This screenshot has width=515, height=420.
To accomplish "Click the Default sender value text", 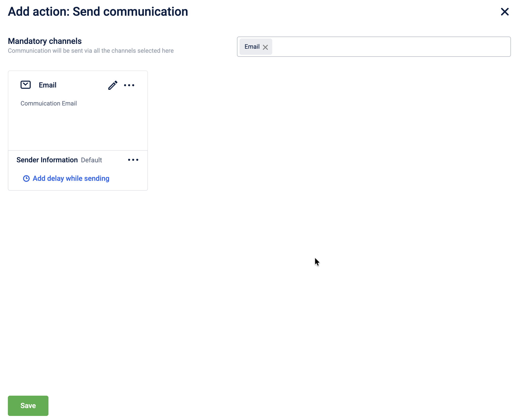I will (91, 160).
